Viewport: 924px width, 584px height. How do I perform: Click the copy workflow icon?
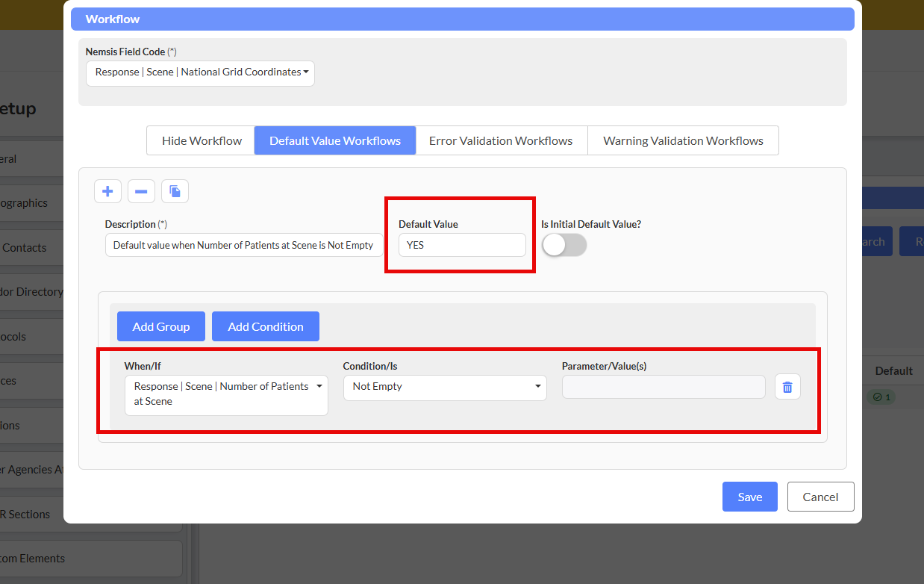tap(175, 191)
